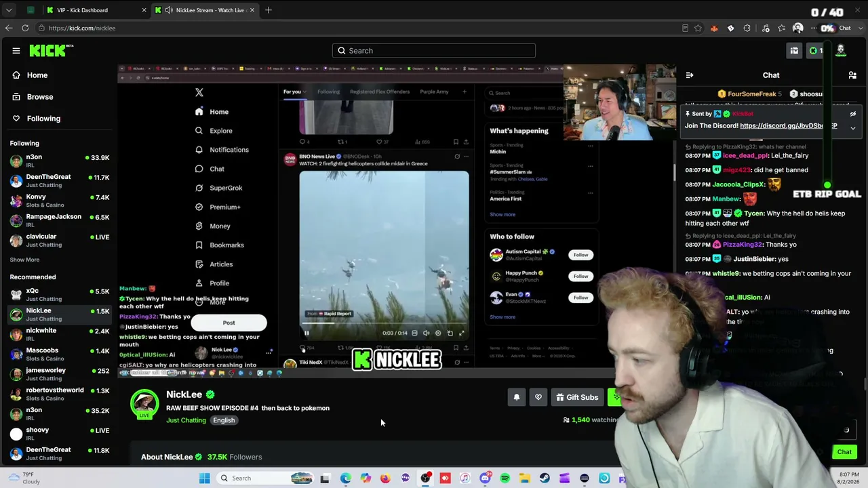The height and width of the screenshot is (488, 868).
Task: Open Microsoft Edge from the taskbar
Action: pos(345,479)
